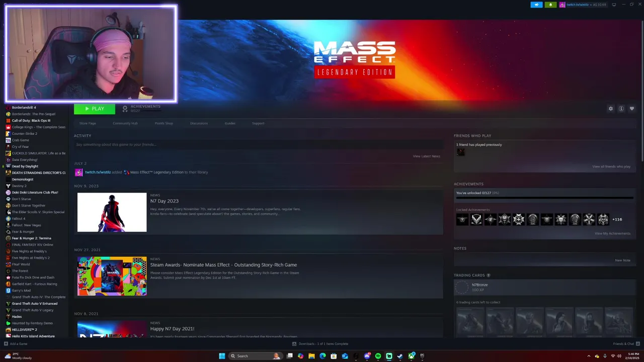Open Microsoft Edge from taskbar
This screenshot has width=644, height=362.
[323, 356]
